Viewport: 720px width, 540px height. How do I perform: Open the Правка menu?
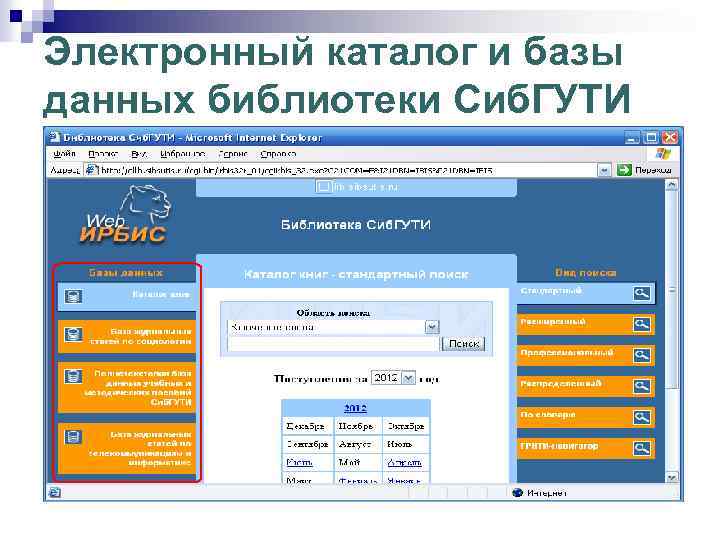coord(103,154)
